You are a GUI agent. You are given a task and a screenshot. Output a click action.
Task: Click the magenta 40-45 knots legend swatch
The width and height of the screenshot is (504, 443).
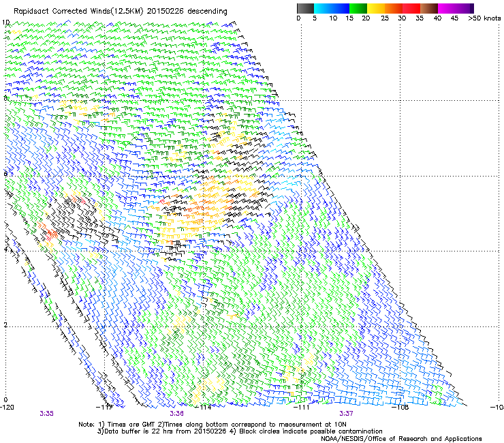[447, 8]
